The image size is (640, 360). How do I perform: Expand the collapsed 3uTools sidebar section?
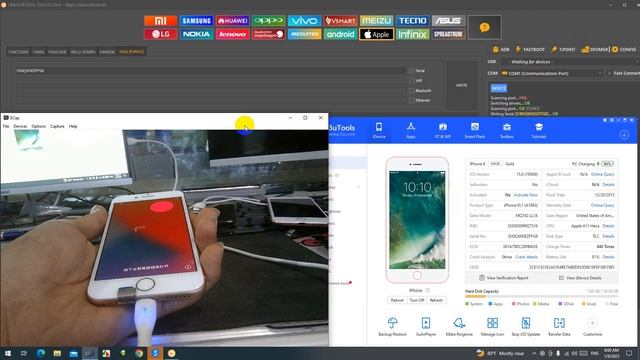(358, 187)
